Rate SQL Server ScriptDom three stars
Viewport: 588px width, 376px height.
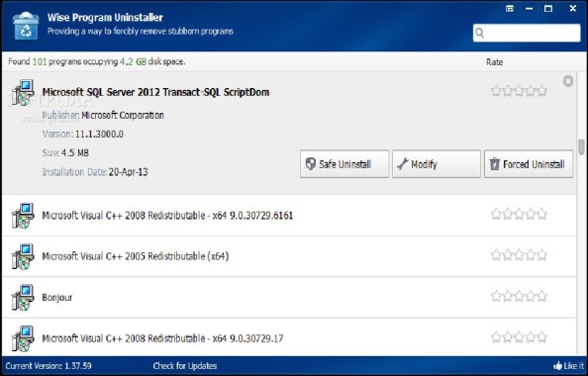[519, 91]
